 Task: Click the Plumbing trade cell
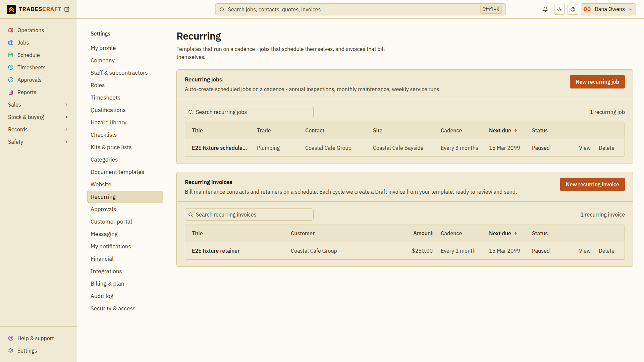[268, 148]
